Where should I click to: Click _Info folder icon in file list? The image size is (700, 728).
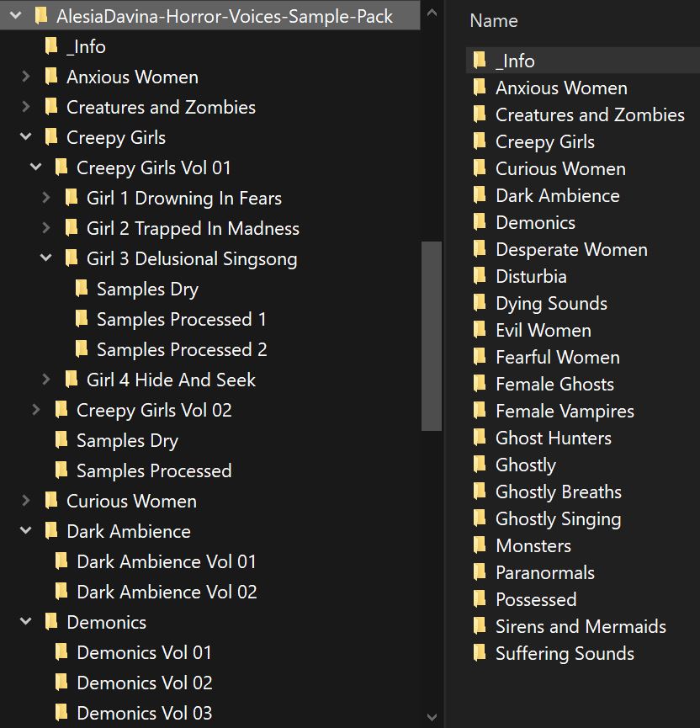480,60
